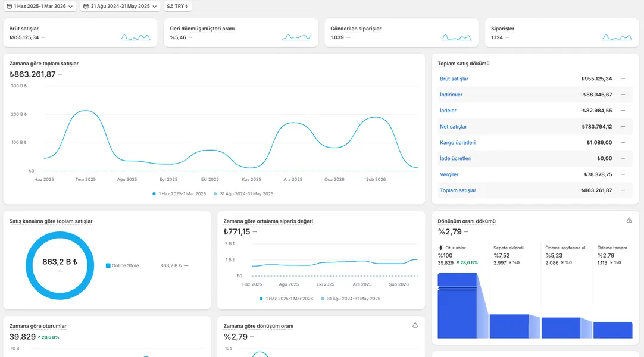Click the Online Store legend color square
This screenshot has width=644, height=357.
click(x=108, y=265)
